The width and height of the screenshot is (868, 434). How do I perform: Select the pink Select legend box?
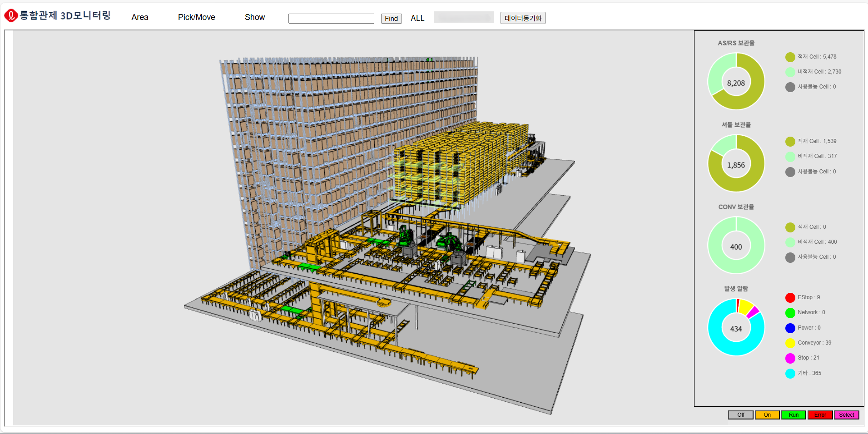[847, 415]
